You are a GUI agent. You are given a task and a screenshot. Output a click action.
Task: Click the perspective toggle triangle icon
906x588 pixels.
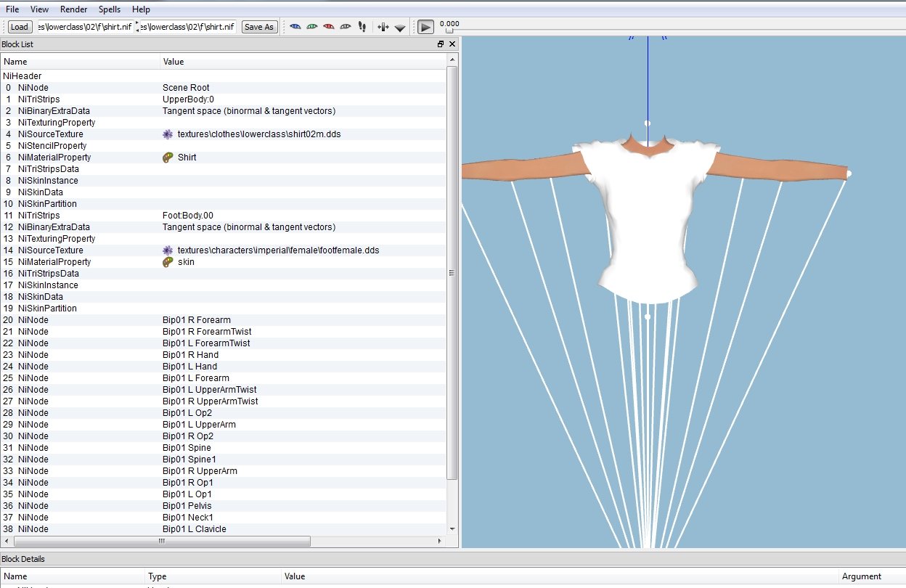point(400,28)
